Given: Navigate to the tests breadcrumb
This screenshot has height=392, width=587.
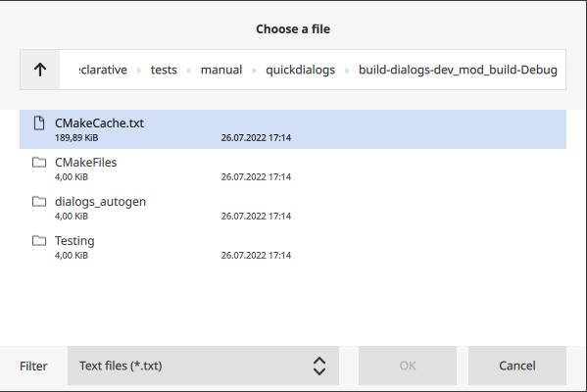Looking at the screenshot, I should [x=164, y=70].
